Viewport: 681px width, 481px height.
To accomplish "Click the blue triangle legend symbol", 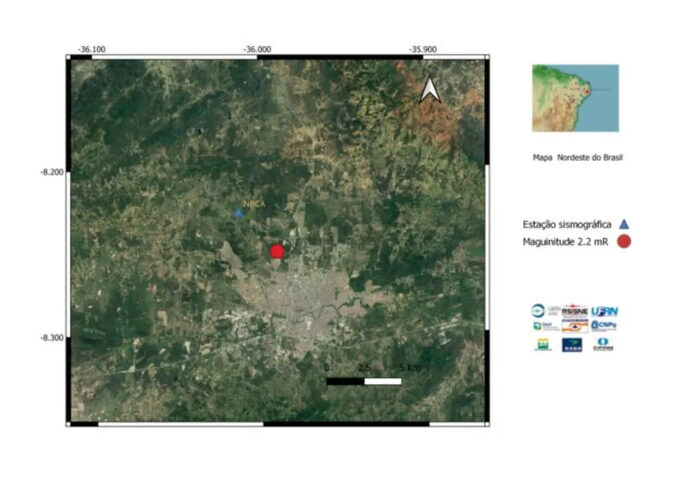I will tap(624, 223).
